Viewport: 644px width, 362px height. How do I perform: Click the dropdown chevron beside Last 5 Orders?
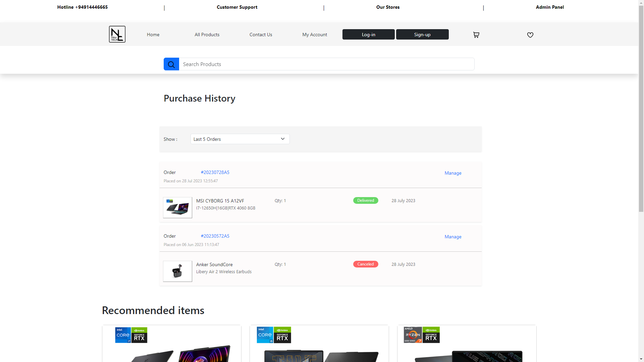click(283, 139)
